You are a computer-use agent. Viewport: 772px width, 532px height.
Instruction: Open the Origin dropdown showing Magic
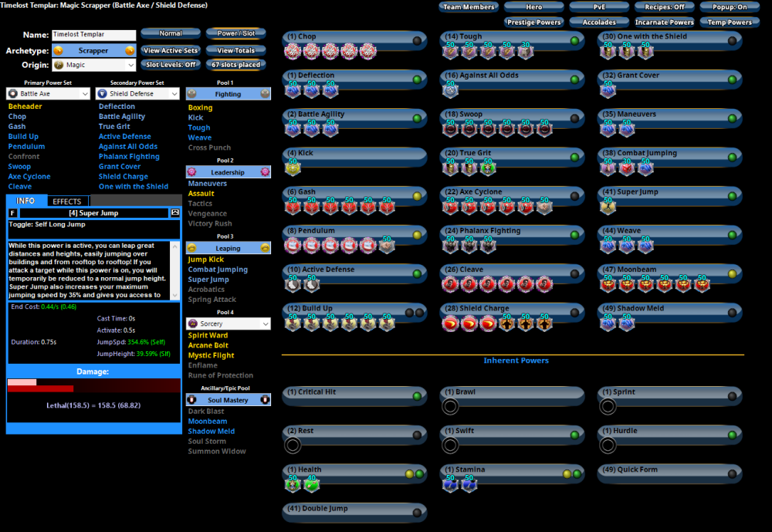94,66
